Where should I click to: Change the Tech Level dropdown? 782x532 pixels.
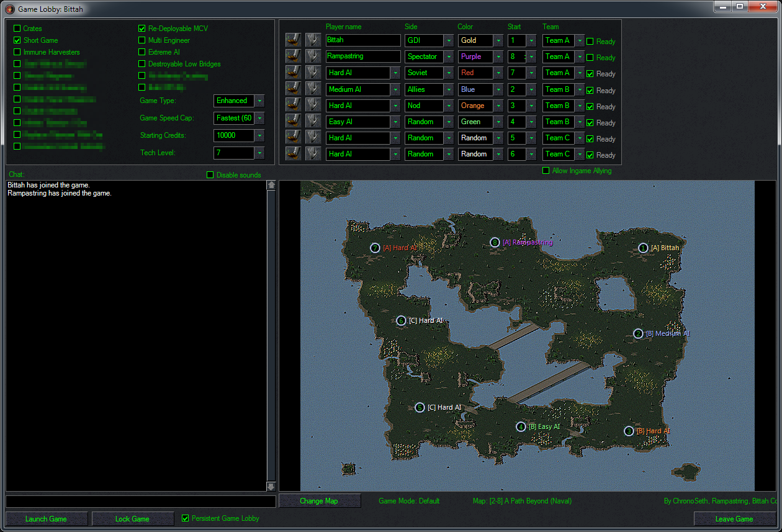[x=239, y=153]
